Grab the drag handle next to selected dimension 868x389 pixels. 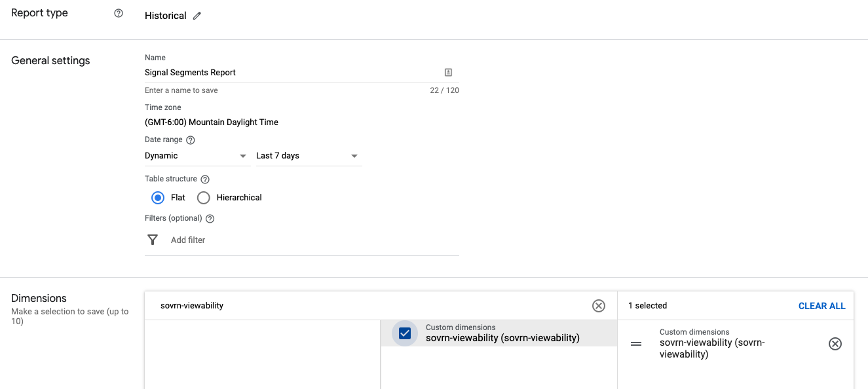point(636,343)
